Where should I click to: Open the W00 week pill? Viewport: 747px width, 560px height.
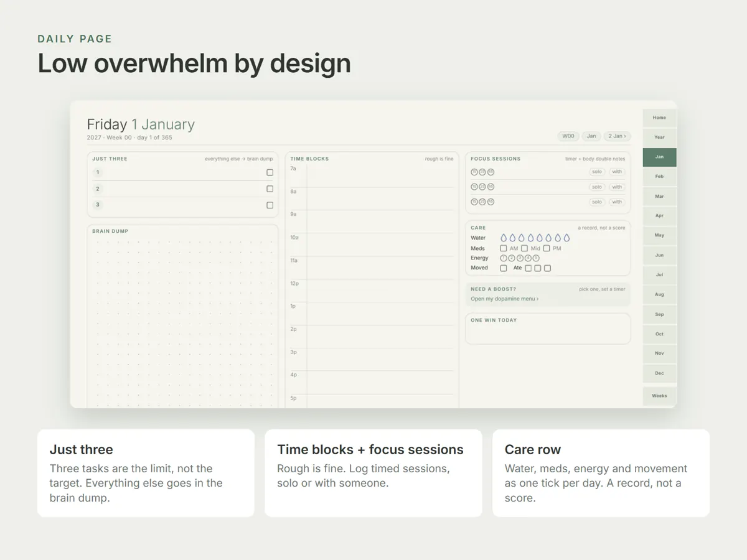[x=568, y=136]
